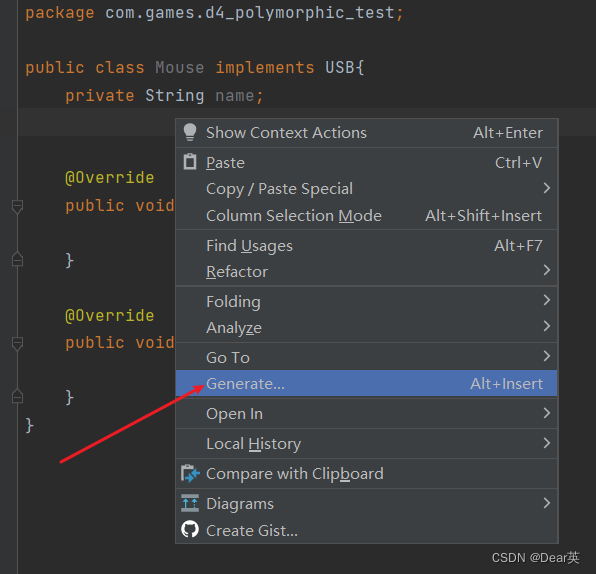Click the clipboard Paste icon
Viewport: 596px width, 574px height.
click(x=190, y=162)
